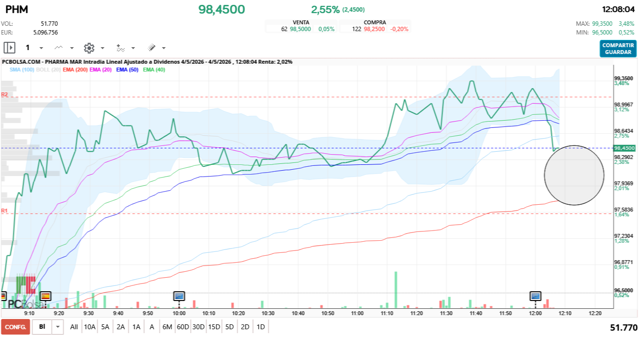This screenshot has width=644, height=337.
Task: Open the add indicator icon
Action: point(121,48)
